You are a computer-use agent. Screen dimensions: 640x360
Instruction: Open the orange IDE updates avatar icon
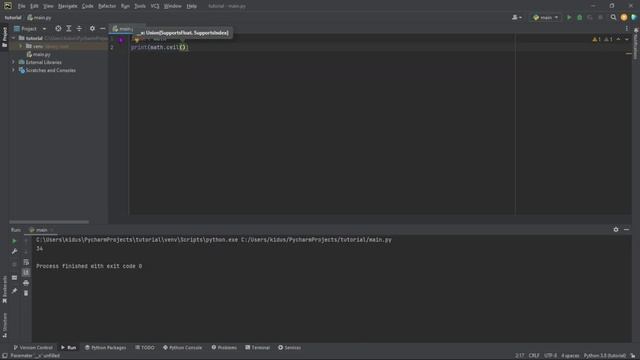click(x=624, y=18)
